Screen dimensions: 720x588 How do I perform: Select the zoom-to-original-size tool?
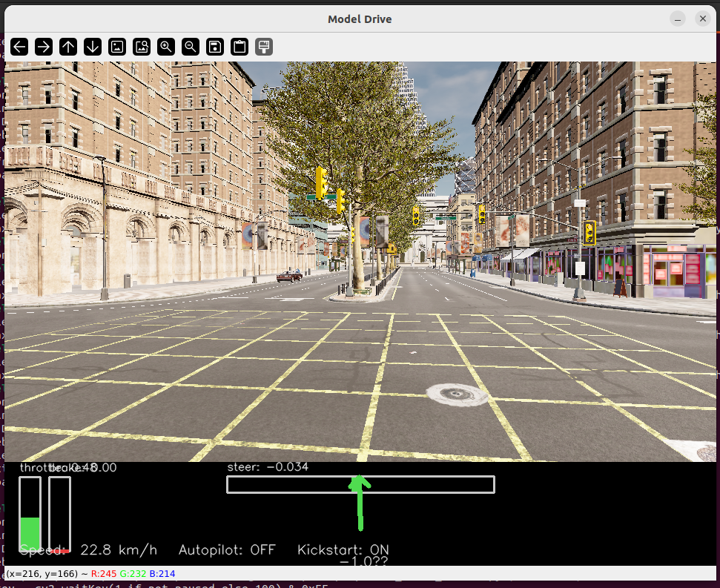pos(142,47)
